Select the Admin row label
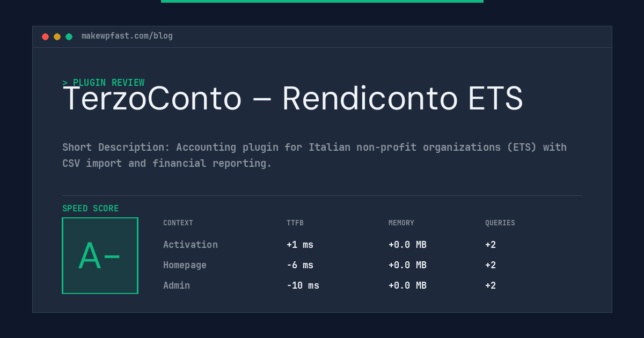The image size is (644, 338). tap(177, 285)
